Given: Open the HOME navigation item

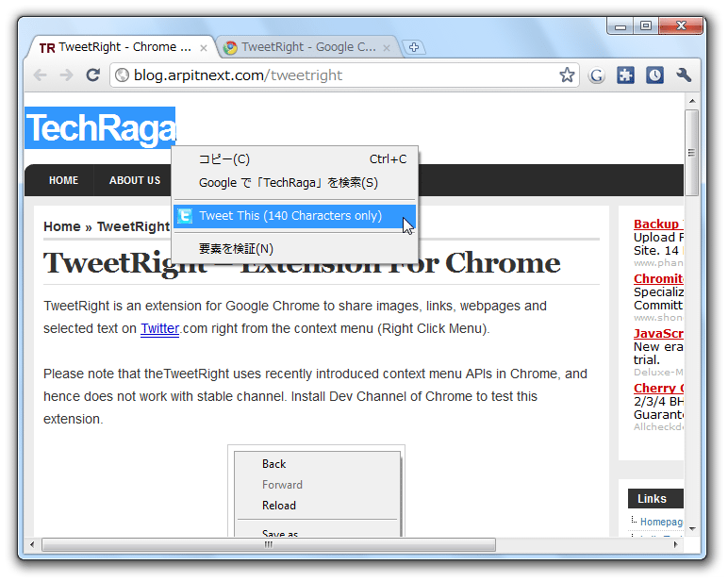Looking at the screenshot, I should (63, 180).
